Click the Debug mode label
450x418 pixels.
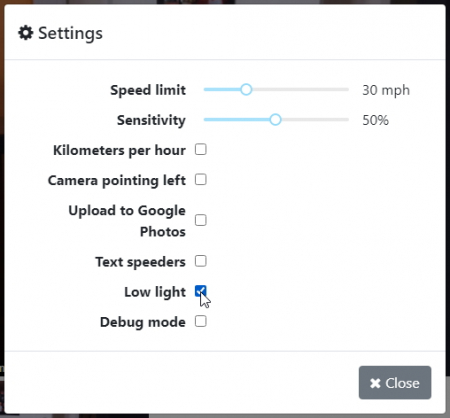point(143,322)
